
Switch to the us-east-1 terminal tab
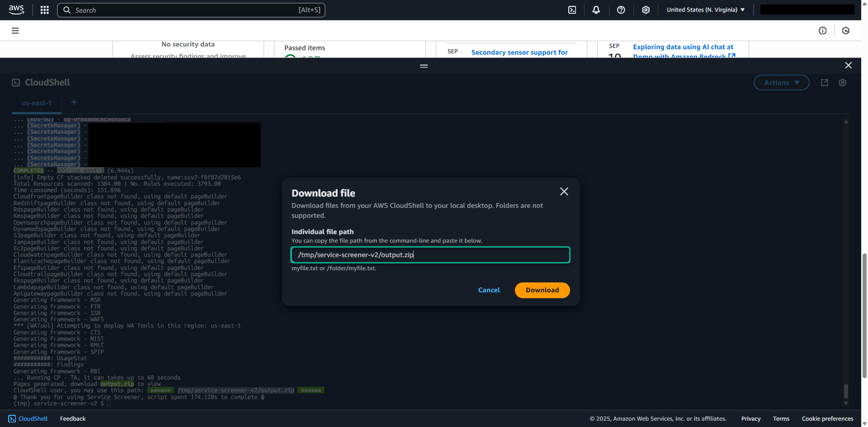37,103
